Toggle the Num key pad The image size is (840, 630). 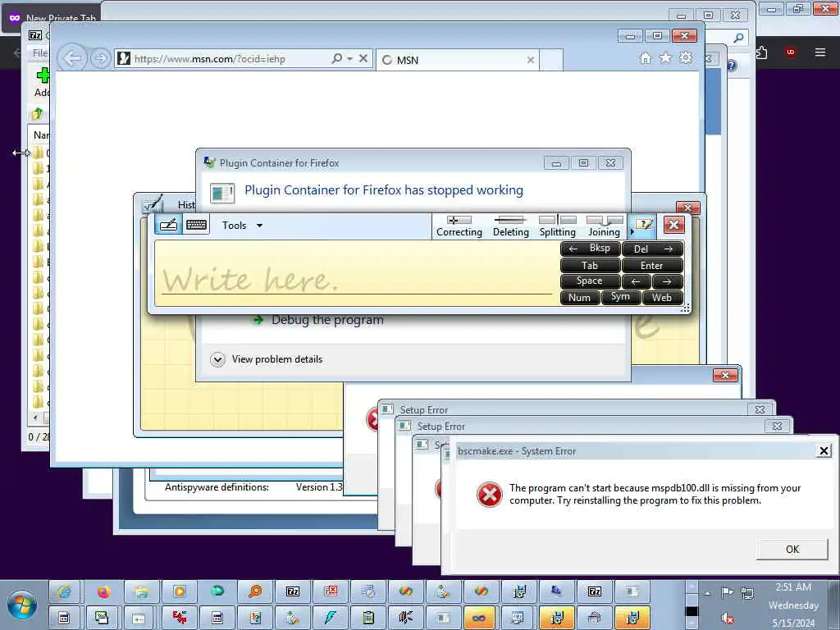[579, 297]
